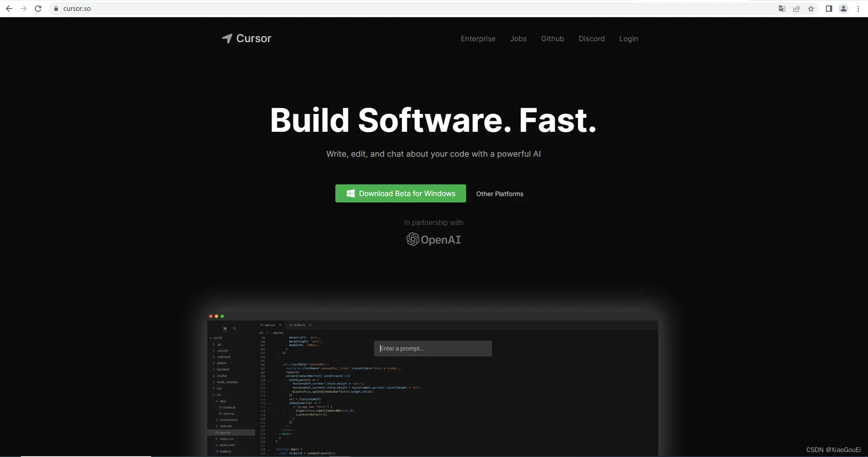
Task: Click 'src' in the editor breadcrumb
Action: click(x=261, y=333)
